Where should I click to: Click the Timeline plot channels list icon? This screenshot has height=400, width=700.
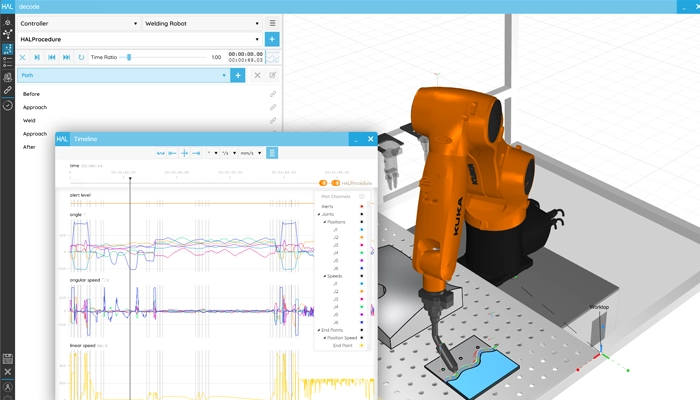point(272,153)
